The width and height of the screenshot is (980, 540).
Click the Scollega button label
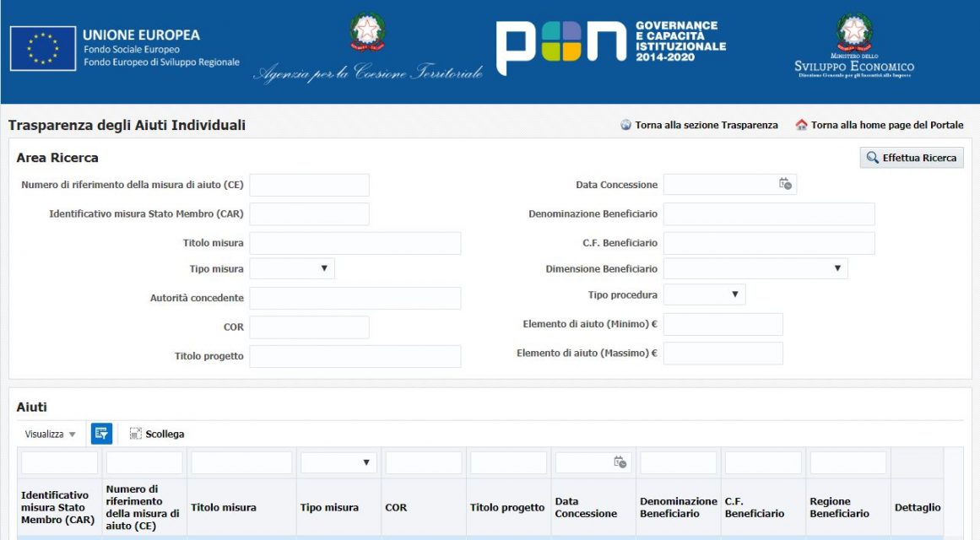click(165, 434)
